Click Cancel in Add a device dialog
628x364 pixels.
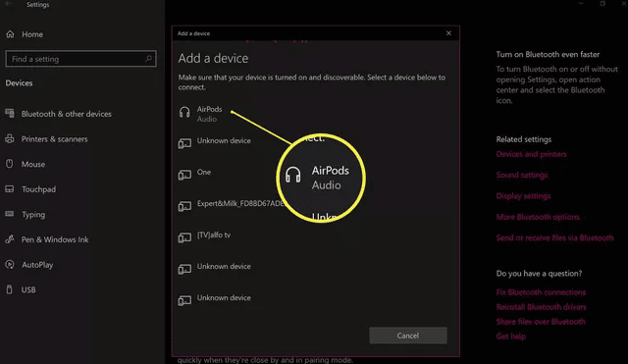(408, 336)
